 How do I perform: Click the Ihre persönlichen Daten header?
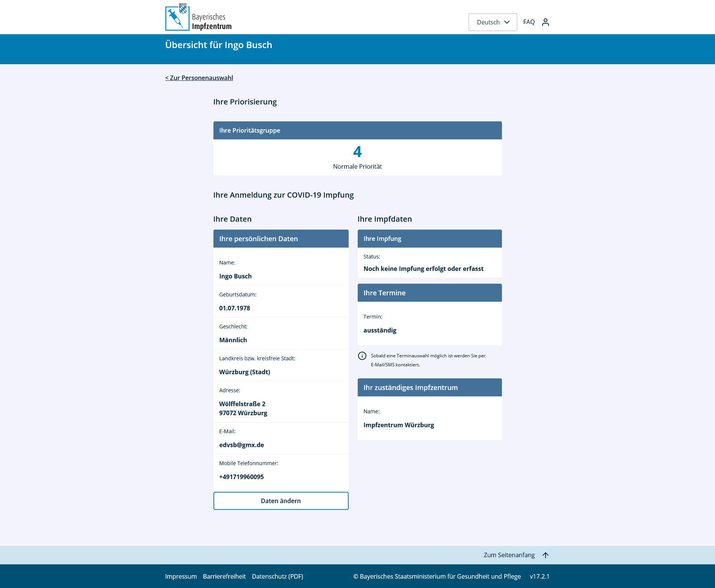pos(281,239)
